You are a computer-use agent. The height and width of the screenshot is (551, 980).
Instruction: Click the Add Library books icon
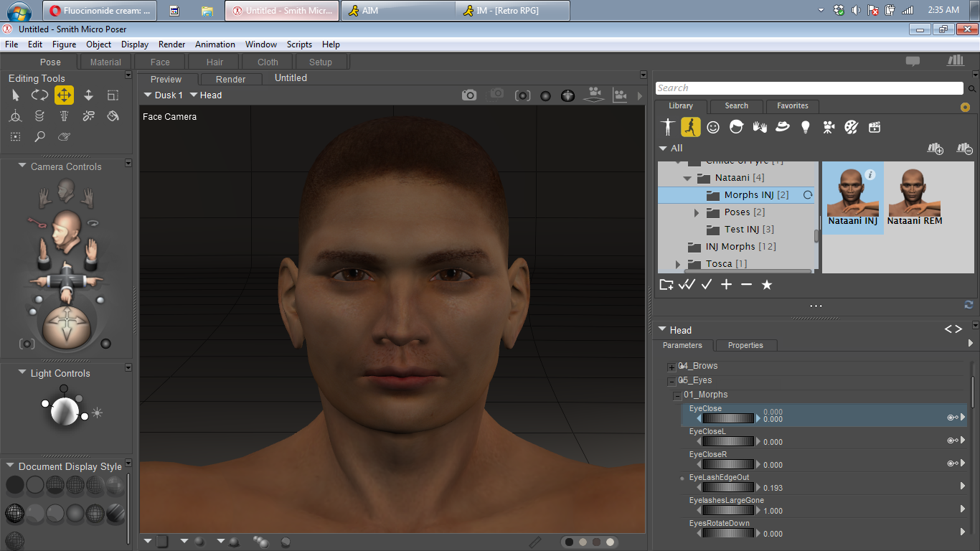935,149
